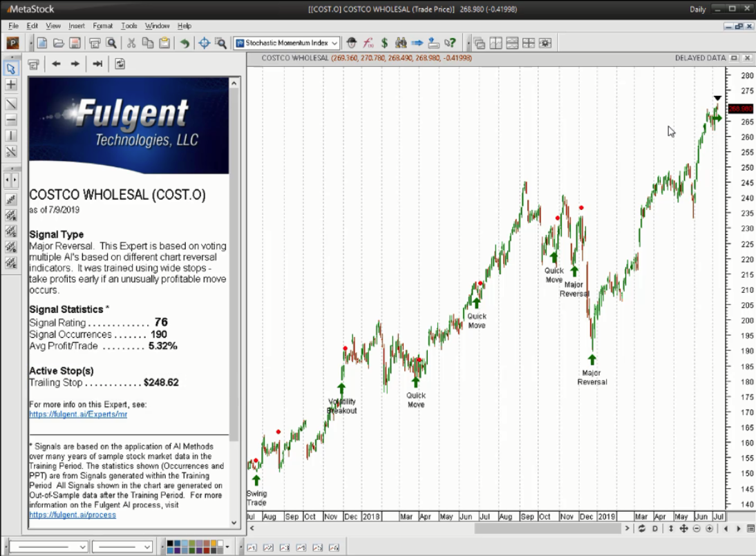The width and height of the screenshot is (756, 556).
Task: Undo last action with green arrow
Action: 185,43
